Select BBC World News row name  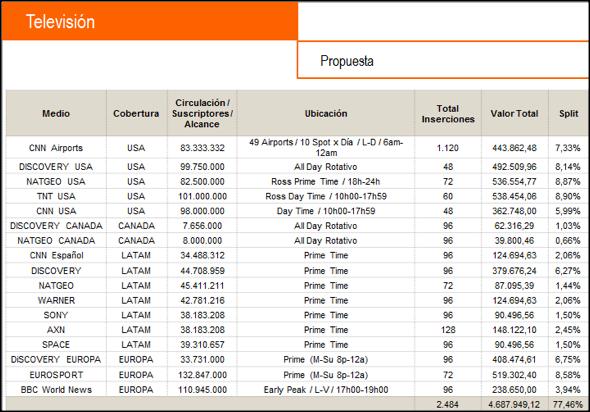click(x=56, y=390)
